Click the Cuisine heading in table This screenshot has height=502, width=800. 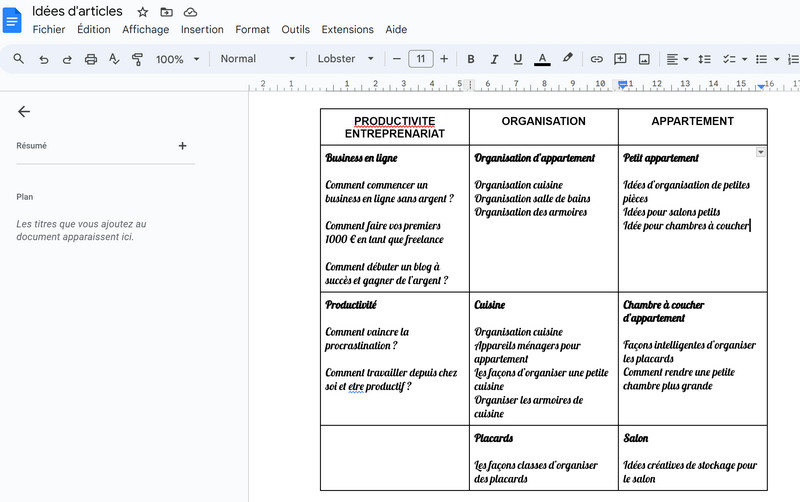click(490, 305)
